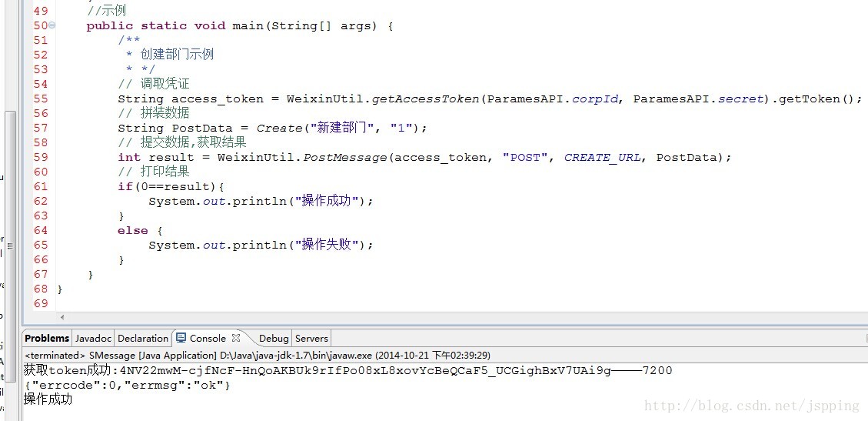Click the Console tab monitor icon

tap(181, 338)
